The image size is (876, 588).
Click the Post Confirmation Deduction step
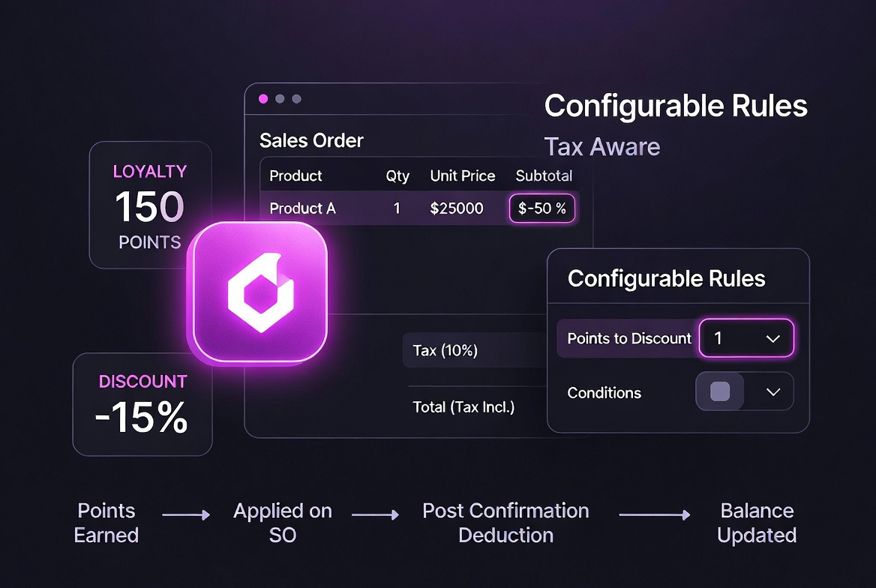[x=505, y=523]
